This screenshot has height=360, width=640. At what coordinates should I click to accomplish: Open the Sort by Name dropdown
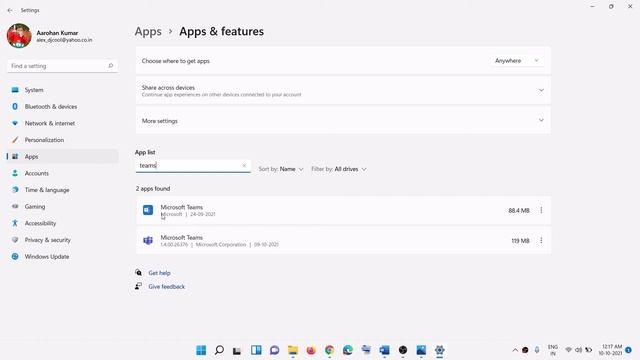coord(281,169)
